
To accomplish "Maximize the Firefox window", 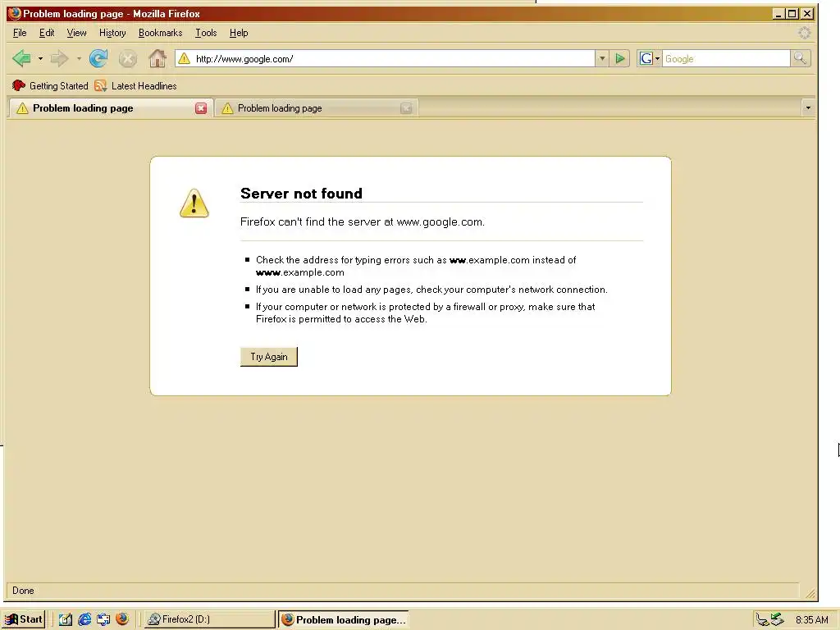I will (792, 14).
